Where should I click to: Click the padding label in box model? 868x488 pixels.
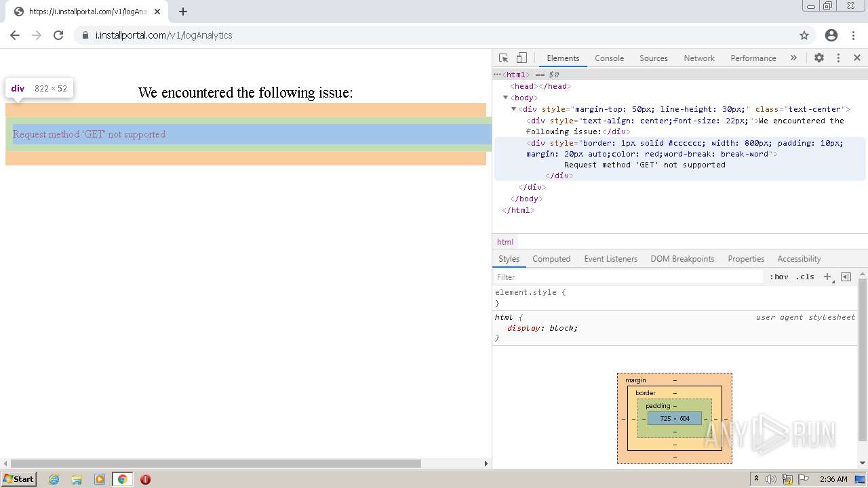tap(658, 406)
